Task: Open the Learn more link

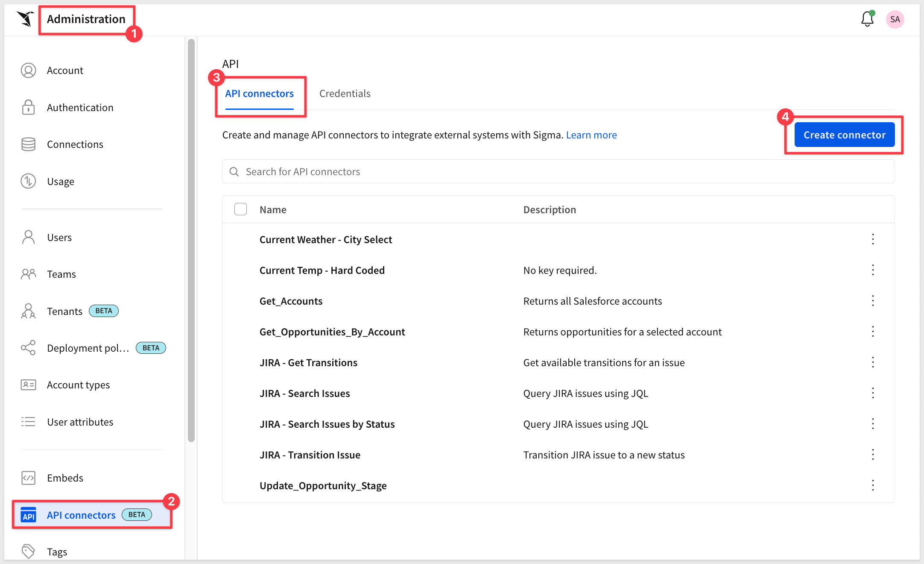Action: click(x=591, y=135)
